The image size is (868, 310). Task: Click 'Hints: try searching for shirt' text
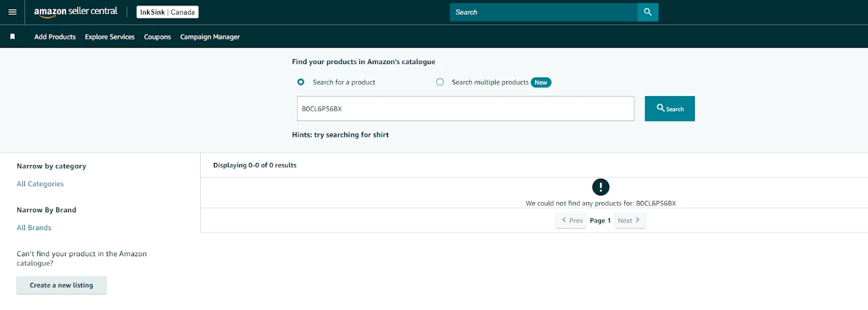click(x=340, y=135)
